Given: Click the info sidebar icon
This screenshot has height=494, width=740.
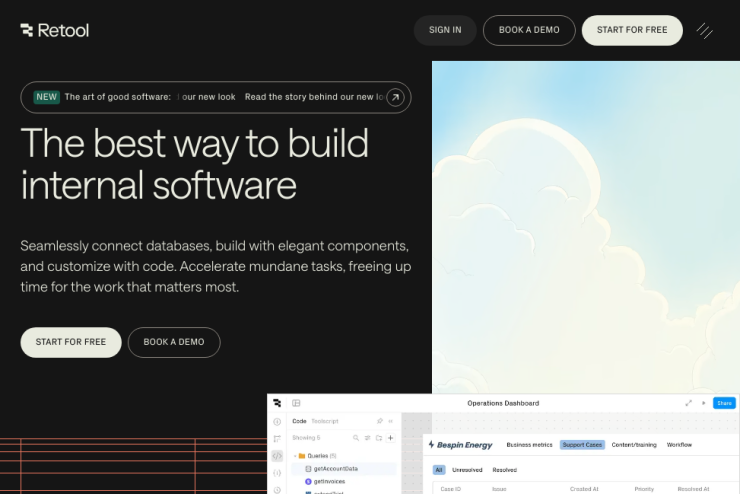Looking at the screenshot, I should 277,421.
